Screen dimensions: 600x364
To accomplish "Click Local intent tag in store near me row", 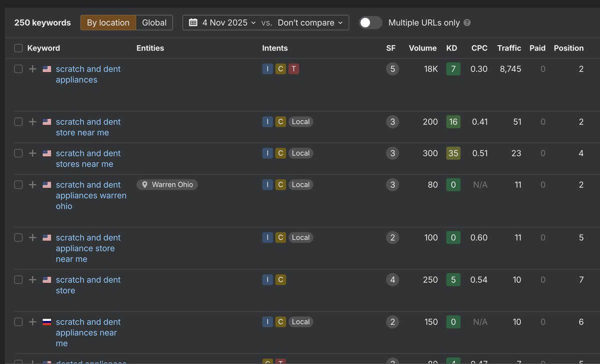I will point(300,121).
